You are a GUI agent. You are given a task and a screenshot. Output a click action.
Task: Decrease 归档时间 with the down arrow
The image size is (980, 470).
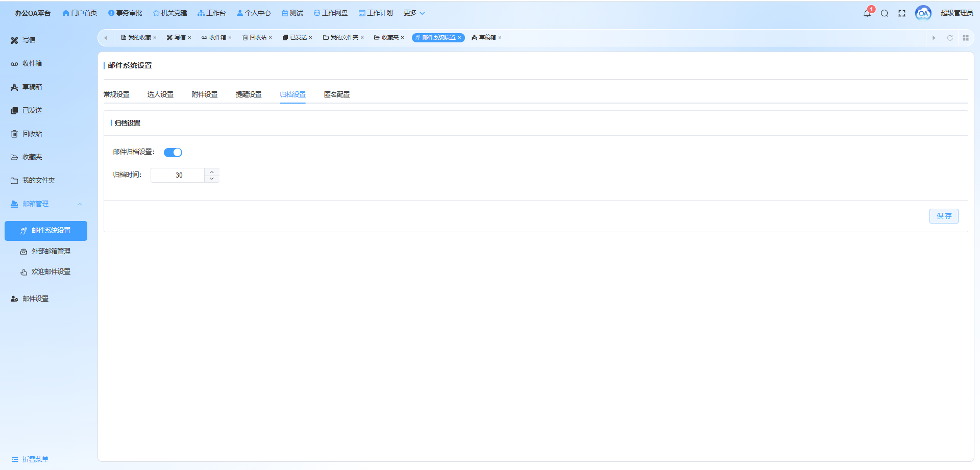tap(212, 179)
